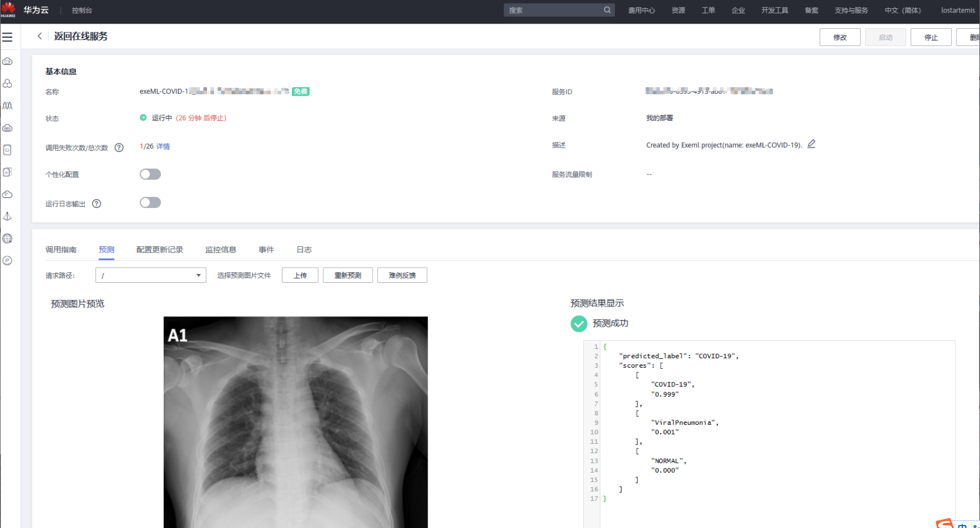Click the 上传 upload button

point(300,275)
